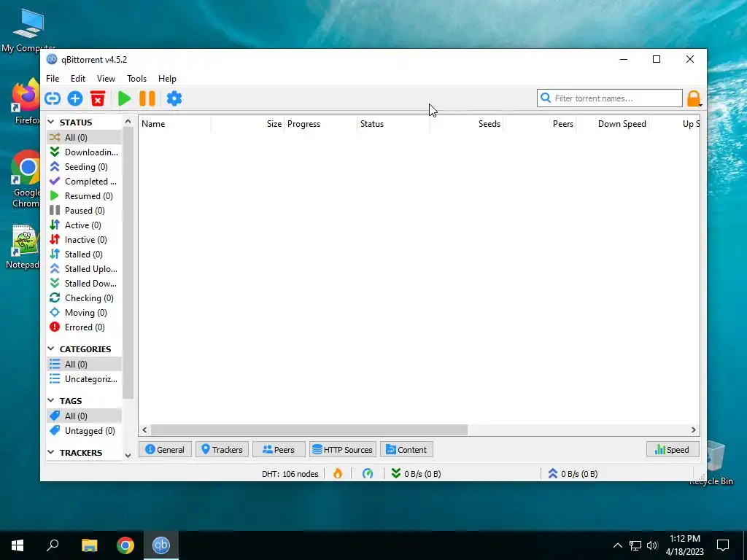747x560 pixels.
Task: Collapse the CATEGORIES section
Action: coord(51,349)
